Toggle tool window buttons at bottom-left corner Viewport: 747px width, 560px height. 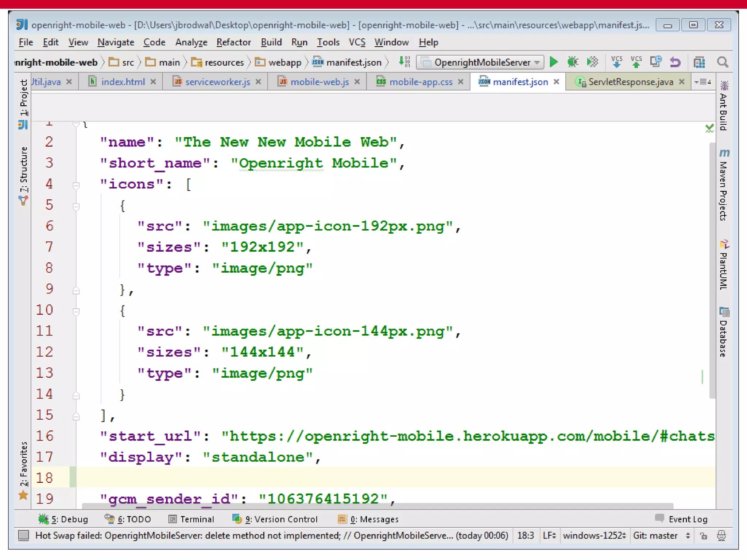pos(24,535)
